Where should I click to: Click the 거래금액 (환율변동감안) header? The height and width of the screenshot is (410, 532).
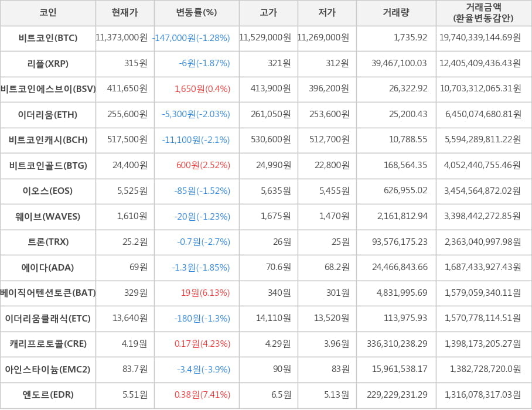point(483,12)
